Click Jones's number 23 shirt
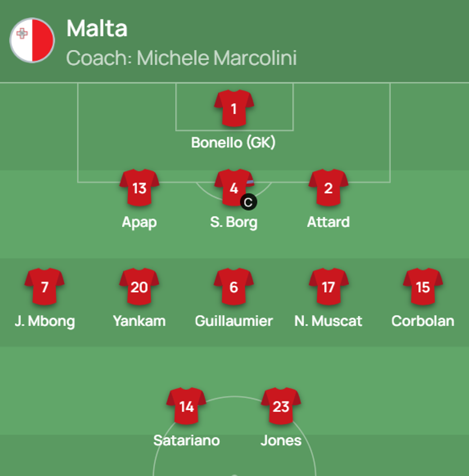The image size is (469, 476). pyautogui.click(x=281, y=406)
